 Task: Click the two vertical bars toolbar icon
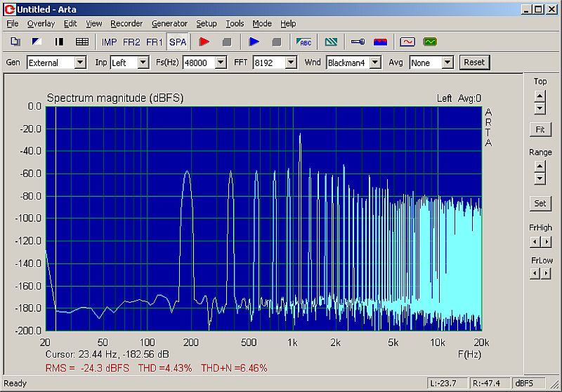point(59,42)
